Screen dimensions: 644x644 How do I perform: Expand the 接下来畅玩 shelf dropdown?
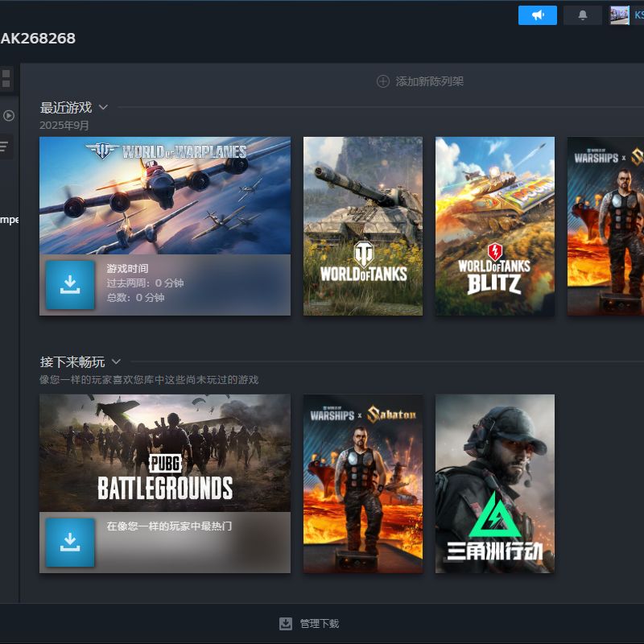coord(116,362)
